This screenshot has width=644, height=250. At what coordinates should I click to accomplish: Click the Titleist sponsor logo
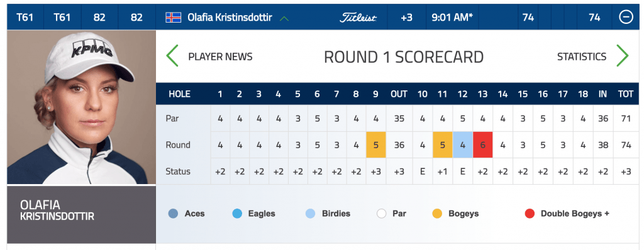coord(358,18)
